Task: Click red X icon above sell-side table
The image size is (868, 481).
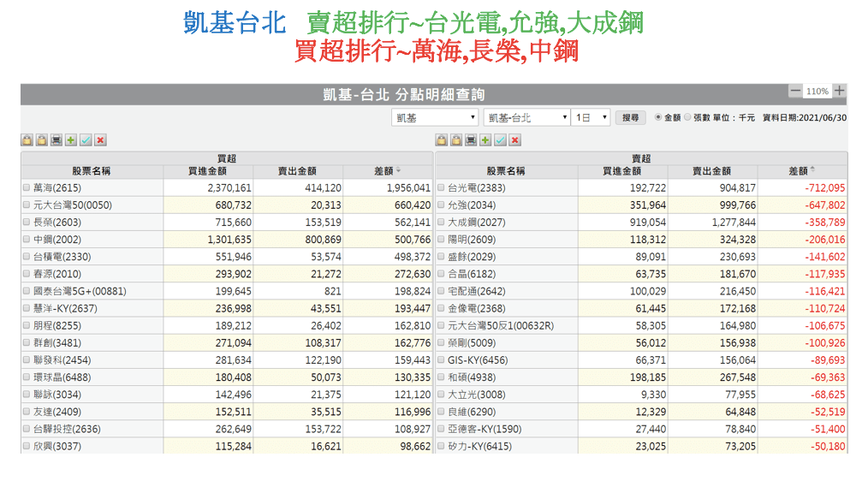Action: (514, 140)
